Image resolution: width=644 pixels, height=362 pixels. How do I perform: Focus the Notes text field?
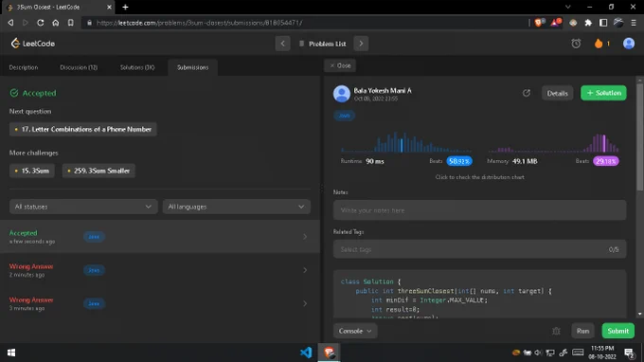pos(480,210)
